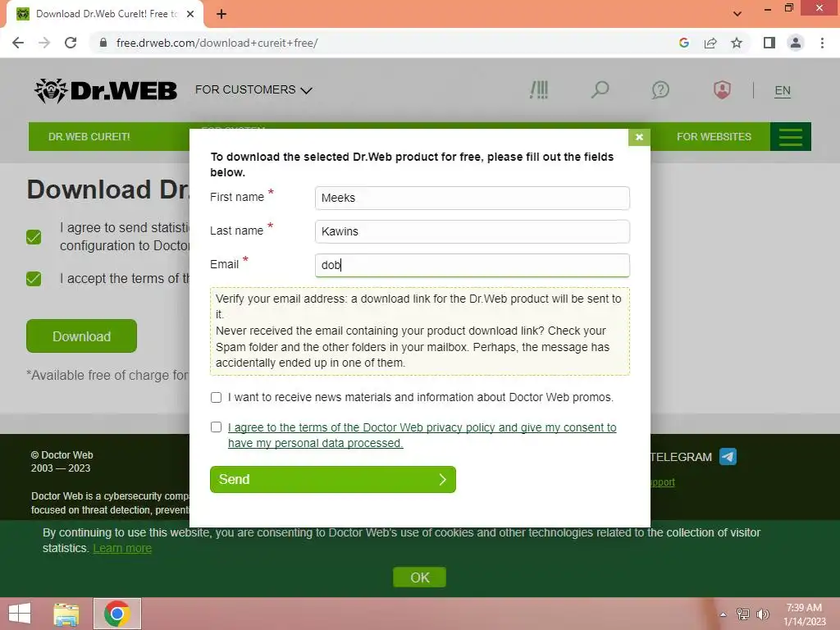Check the receive news materials box
Screen dimensions: 840x630
click(x=216, y=398)
